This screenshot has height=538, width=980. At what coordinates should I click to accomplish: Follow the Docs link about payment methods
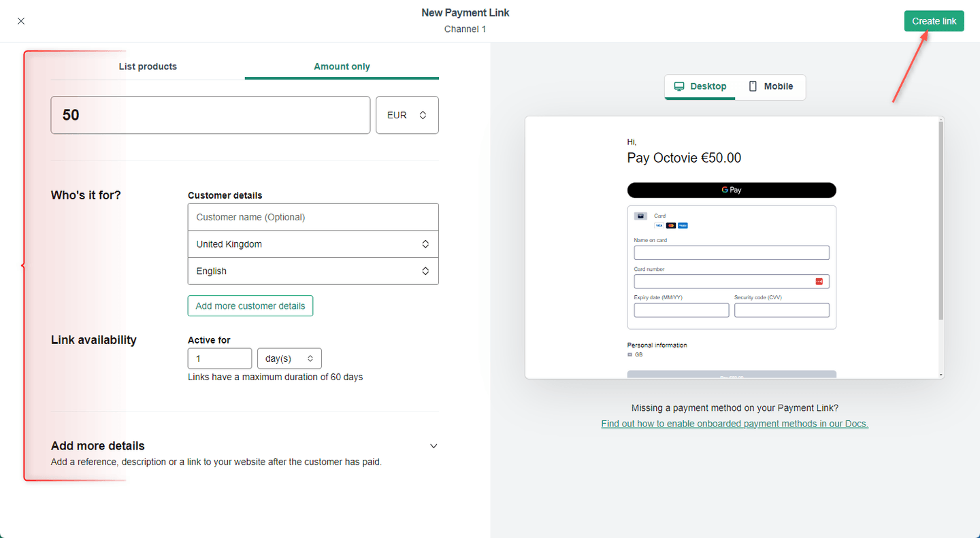click(x=734, y=423)
